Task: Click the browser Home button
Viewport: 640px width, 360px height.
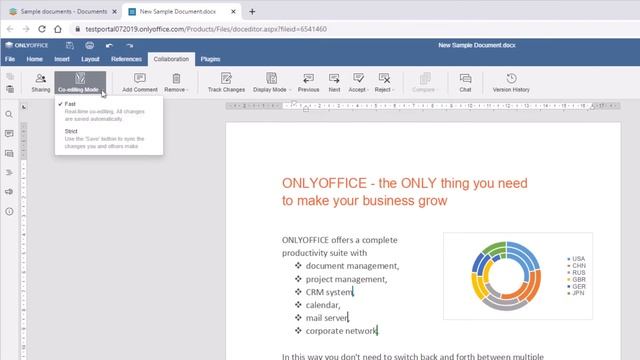Action: pyautogui.click(x=58, y=29)
